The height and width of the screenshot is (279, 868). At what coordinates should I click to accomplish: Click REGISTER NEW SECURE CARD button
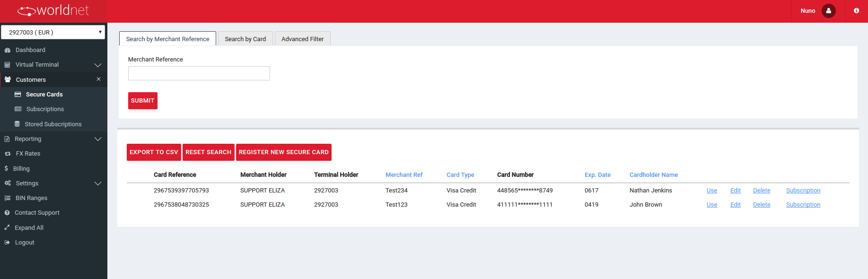click(x=283, y=152)
